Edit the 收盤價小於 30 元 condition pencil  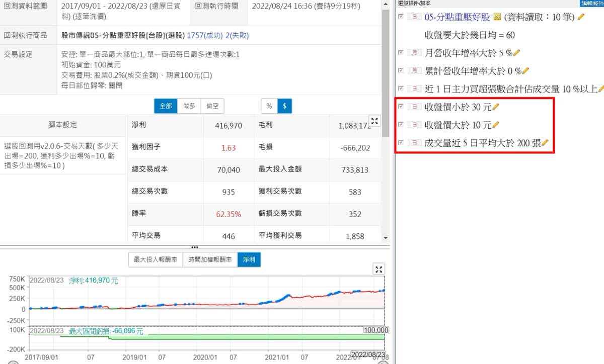(496, 107)
